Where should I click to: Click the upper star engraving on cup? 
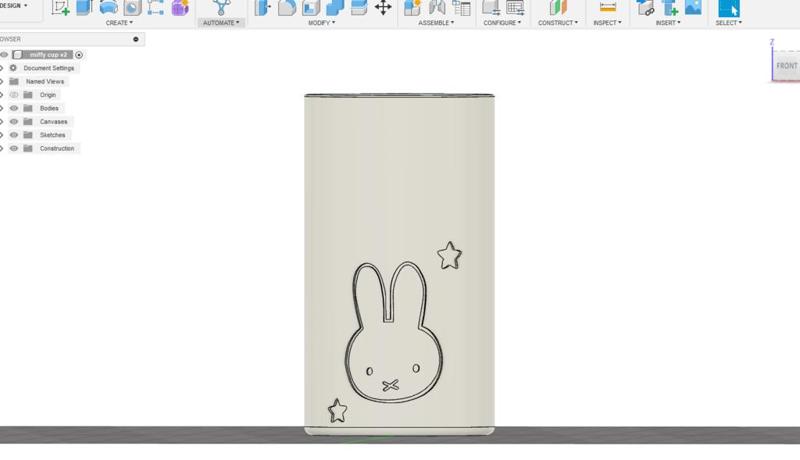tap(449, 255)
